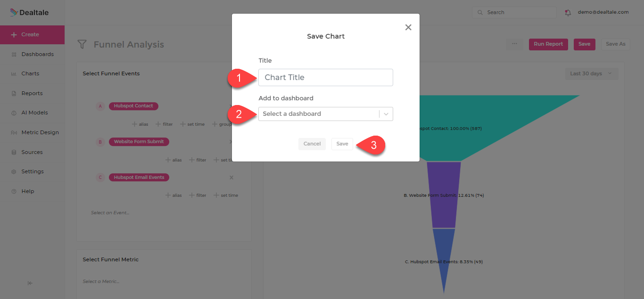Add alias under Hubspot Contact
Viewport: 644px width, 299px height.
140,124
